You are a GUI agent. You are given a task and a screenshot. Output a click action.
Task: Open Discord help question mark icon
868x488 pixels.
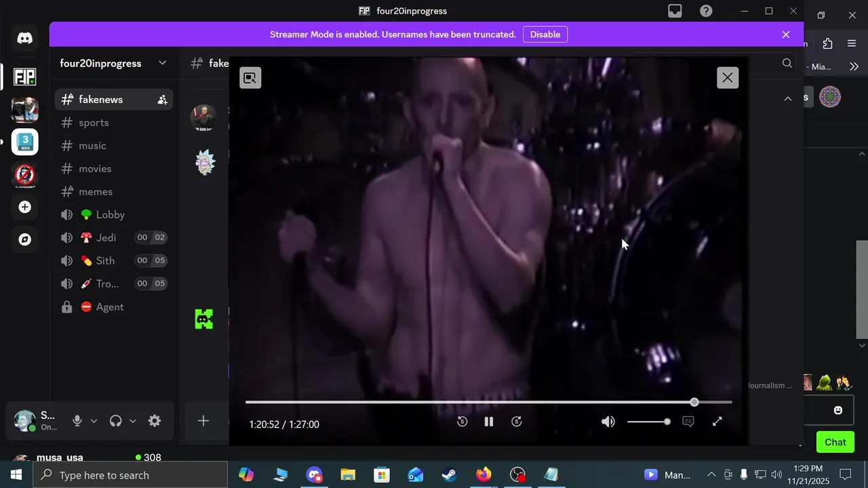tap(706, 11)
